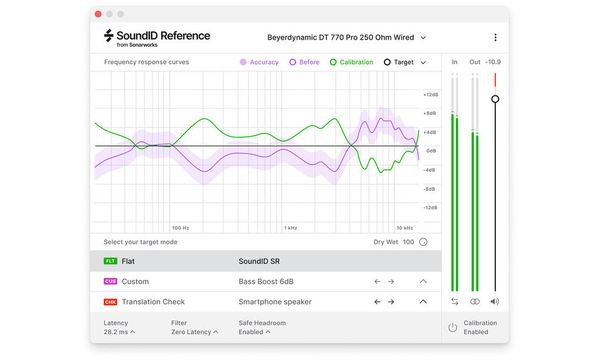
Task: Click the green FLT badge
Action: [110, 261]
